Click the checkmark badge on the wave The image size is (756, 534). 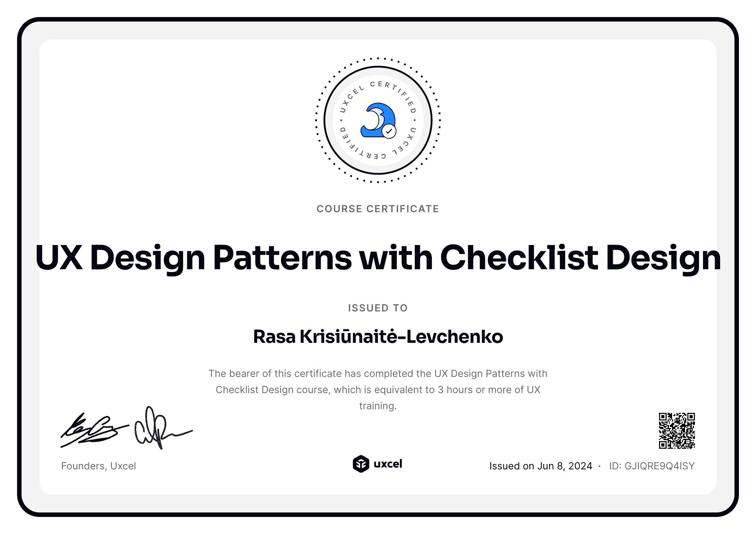pyautogui.click(x=389, y=131)
